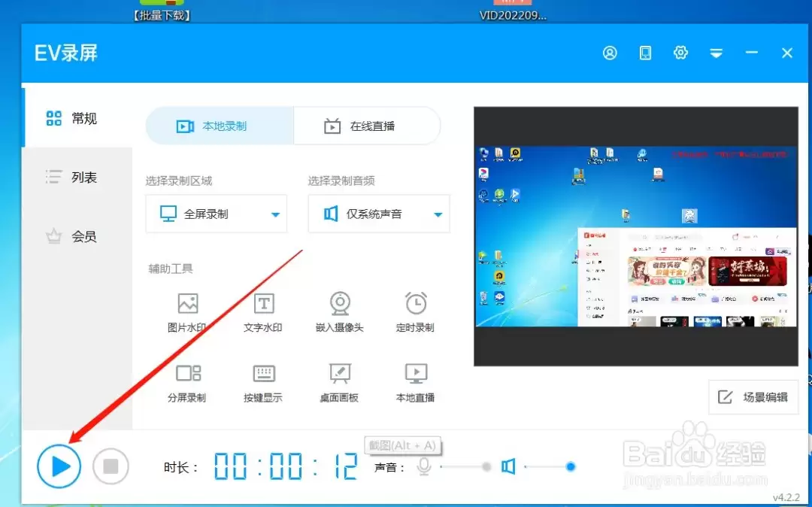Screen dimensions: 812x507
Task: Open the title bar dropdown menu arrow
Action: [717, 53]
